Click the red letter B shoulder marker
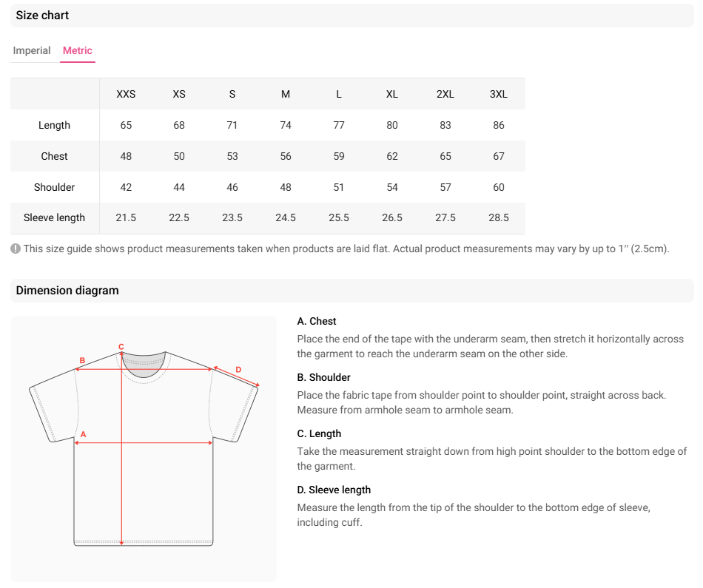 (x=82, y=360)
